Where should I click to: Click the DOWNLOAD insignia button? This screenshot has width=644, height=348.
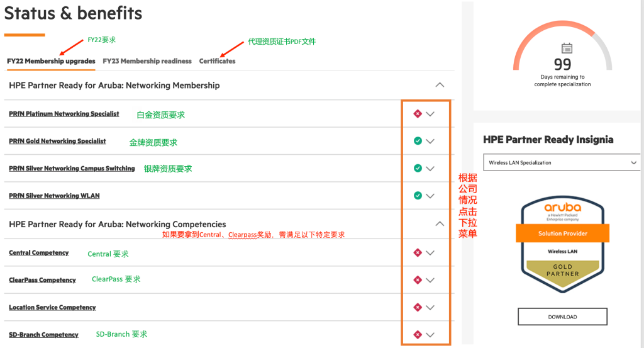562,317
